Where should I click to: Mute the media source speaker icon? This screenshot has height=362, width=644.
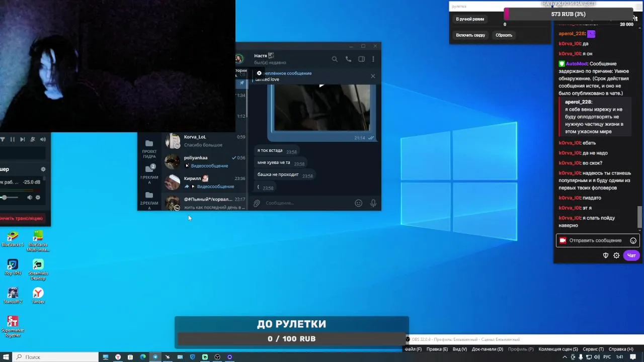43,139
